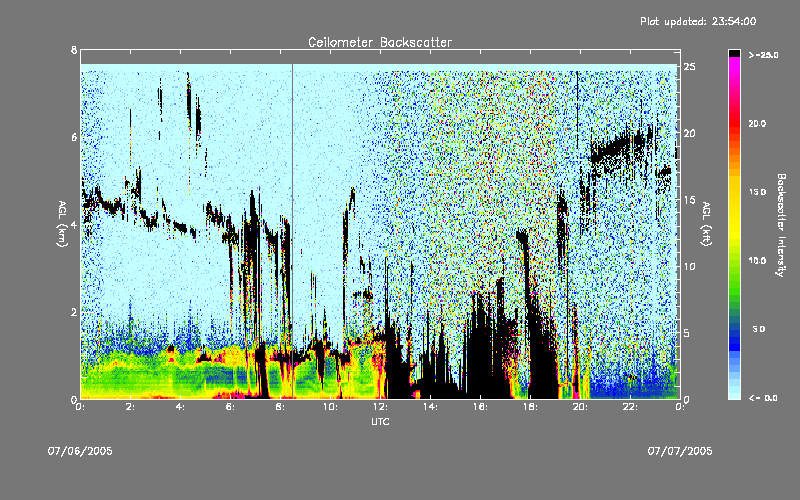Click the "10.0" color bar label
Image resolution: width=800 pixels, height=500 pixels.
757,260
